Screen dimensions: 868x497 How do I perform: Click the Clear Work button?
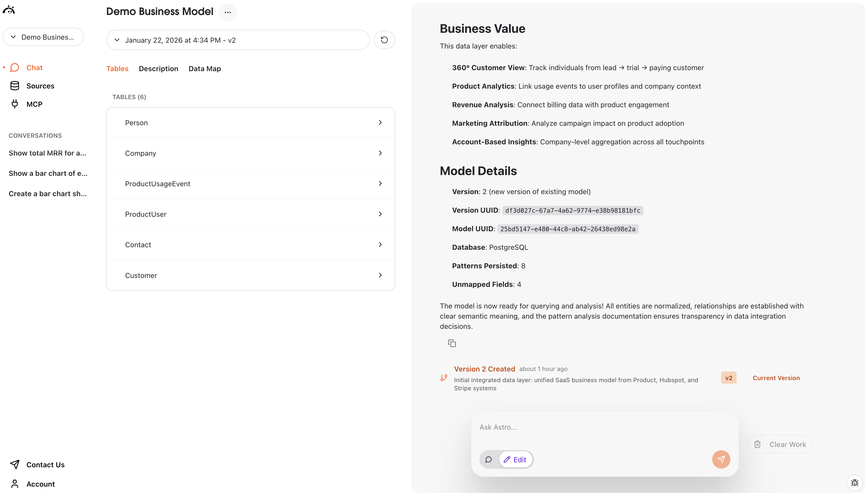coord(780,444)
